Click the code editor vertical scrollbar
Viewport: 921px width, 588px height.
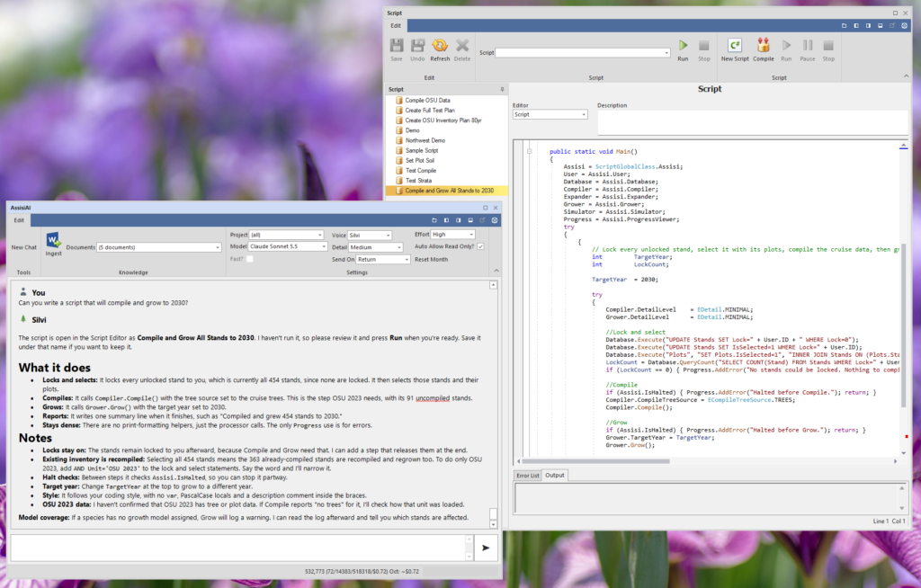click(x=903, y=326)
